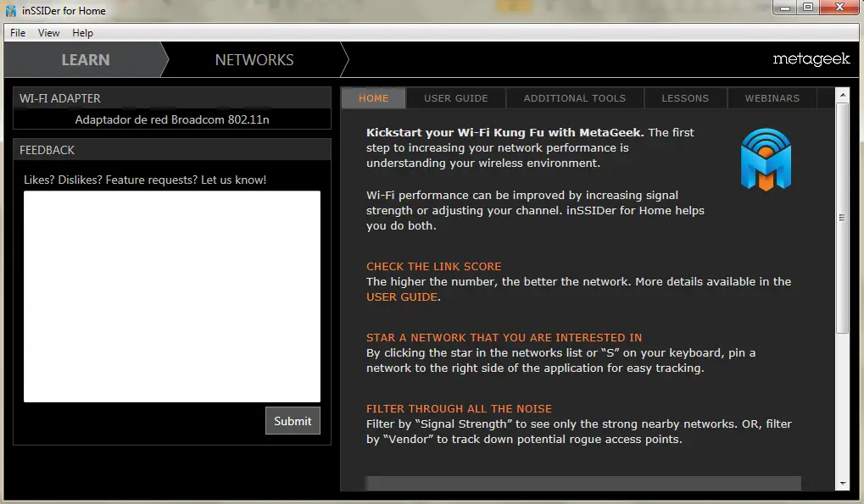Image resolution: width=864 pixels, height=504 pixels.
Task: Open the ADDITIONAL TOOLS tab
Action: (575, 98)
